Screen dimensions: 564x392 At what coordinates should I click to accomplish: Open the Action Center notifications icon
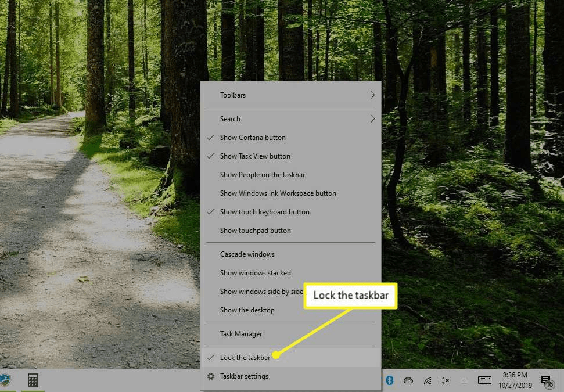pyautogui.click(x=546, y=381)
